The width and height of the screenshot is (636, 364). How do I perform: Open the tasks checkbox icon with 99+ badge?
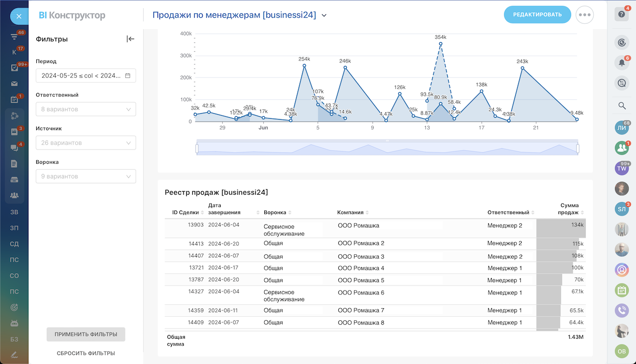pos(14,68)
